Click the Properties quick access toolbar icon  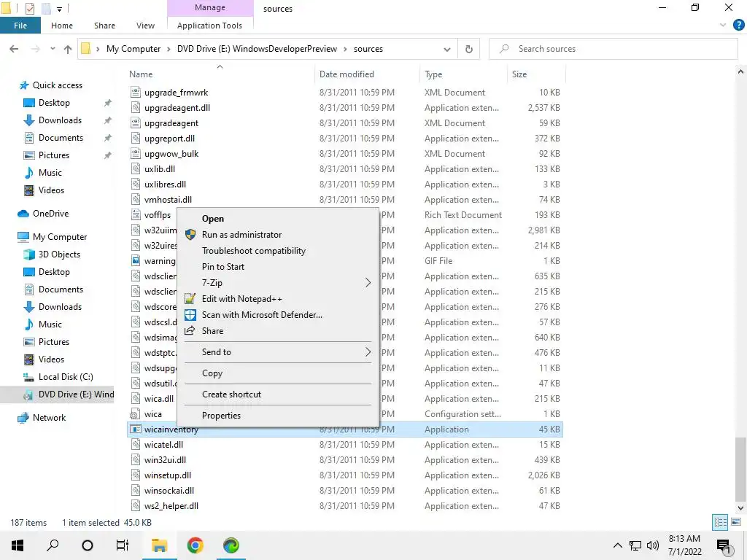coord(29,9)
